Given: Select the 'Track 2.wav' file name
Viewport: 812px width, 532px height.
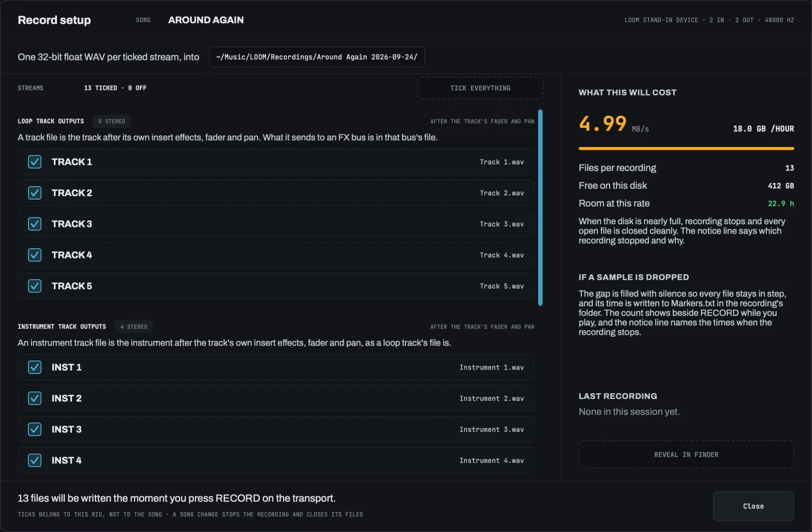Looking at the screenshot, I should [x=502, y=193].
